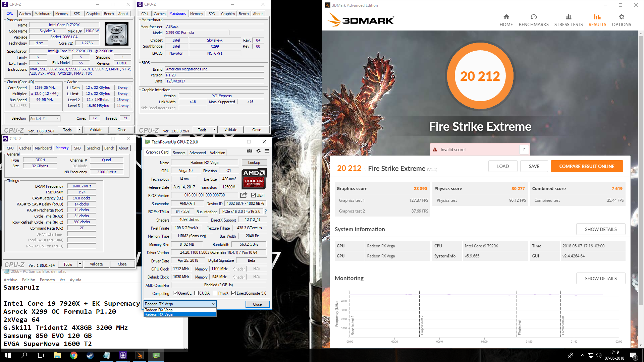Click the GPU-Z BIOS share/export icon
Screen dimensions: 644x362
pos(244,195)
